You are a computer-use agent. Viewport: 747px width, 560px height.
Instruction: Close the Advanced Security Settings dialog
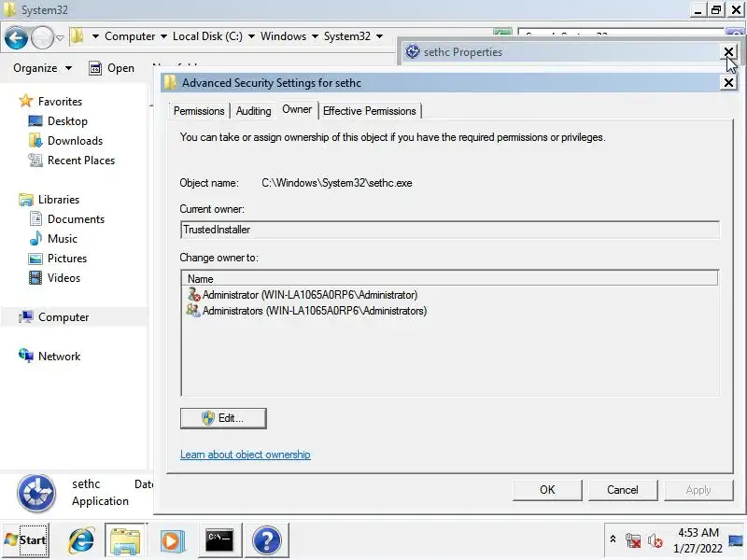pos(728,83)
